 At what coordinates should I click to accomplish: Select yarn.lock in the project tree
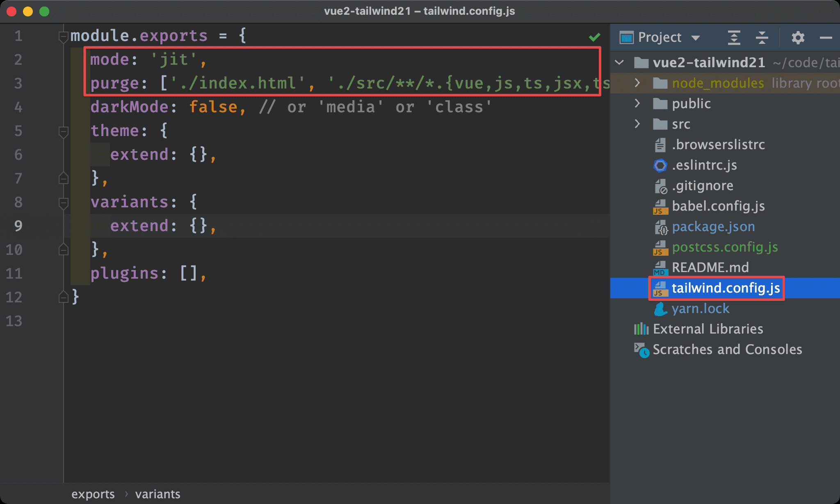pos(701,309)
